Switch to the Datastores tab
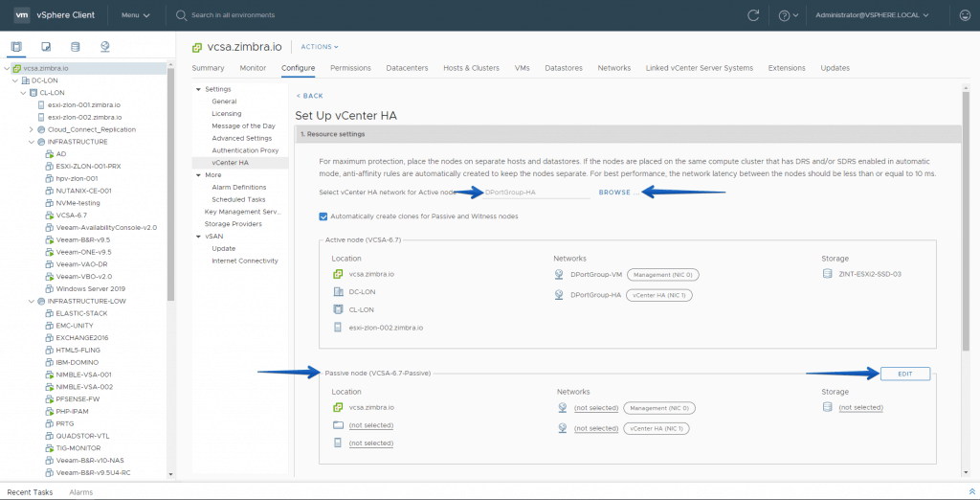 (x=564, y=68)
